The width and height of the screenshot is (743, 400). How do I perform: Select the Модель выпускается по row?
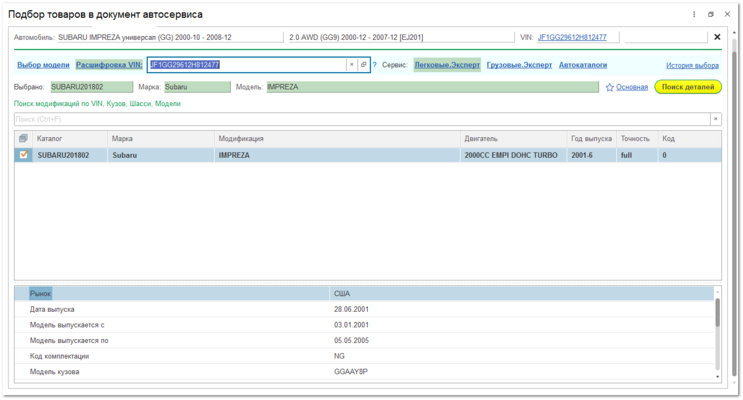tap(364, 340)
